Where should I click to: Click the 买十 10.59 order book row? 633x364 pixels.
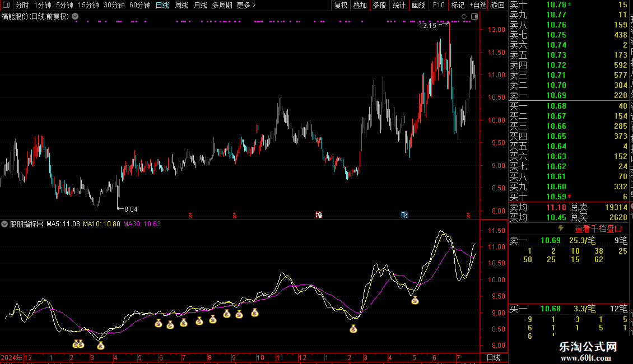pyautogui.click(x=569, y=197)
